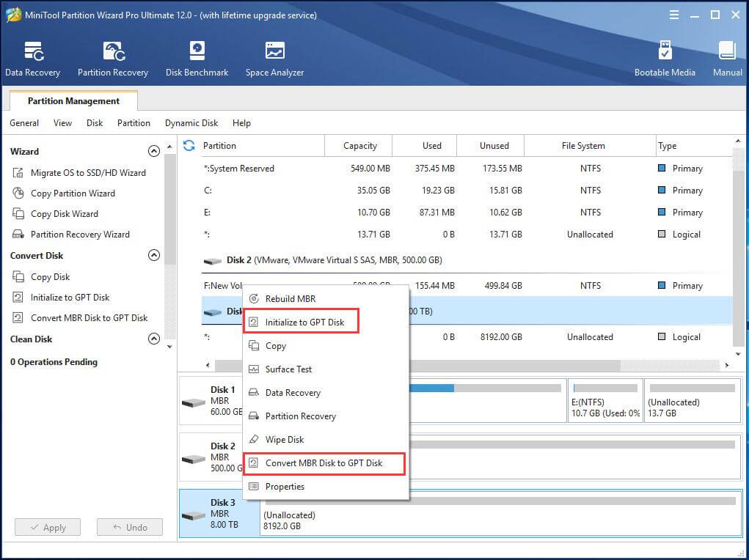Select Disk 2 in the disk map

point(212,457)
